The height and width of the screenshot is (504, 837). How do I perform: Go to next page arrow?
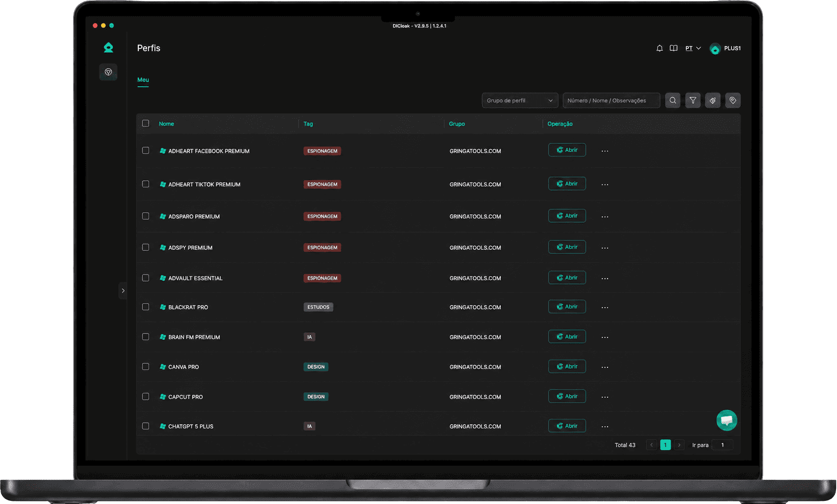coord(679,445)
